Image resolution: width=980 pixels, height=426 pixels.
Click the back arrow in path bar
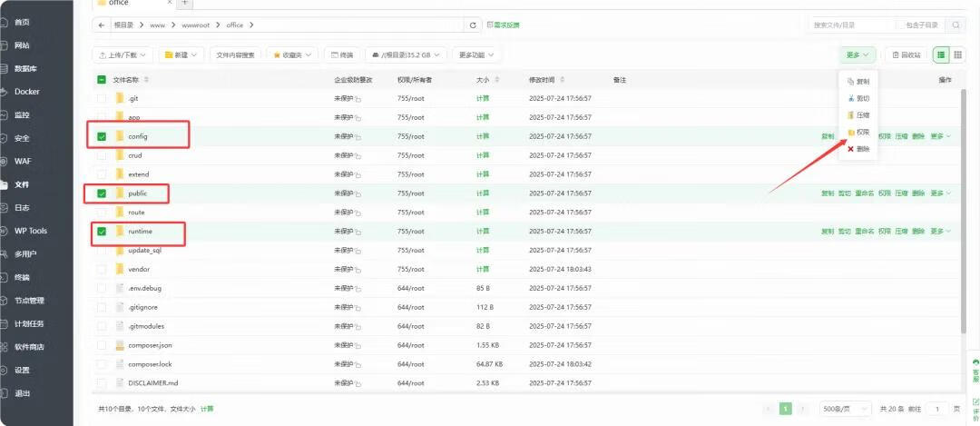[x=102, y=25]
